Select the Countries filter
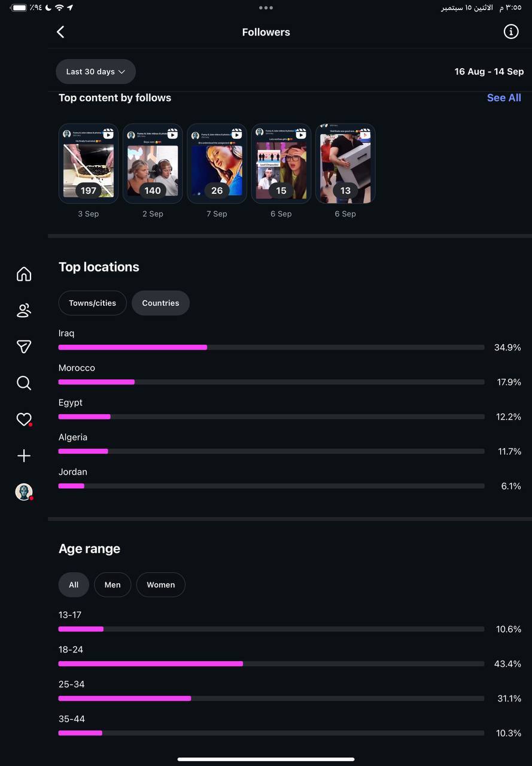The image size is (532, 766). coord(160,303)
